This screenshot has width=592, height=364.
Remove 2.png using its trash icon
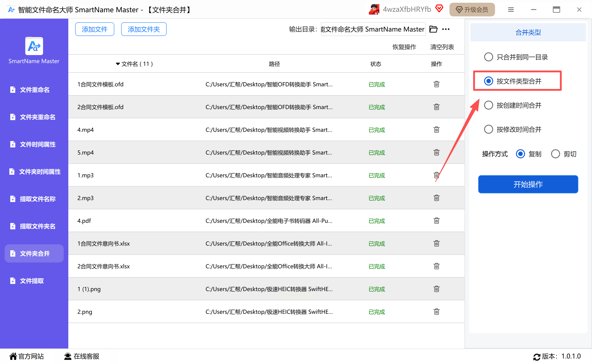(x=436, y=312)
